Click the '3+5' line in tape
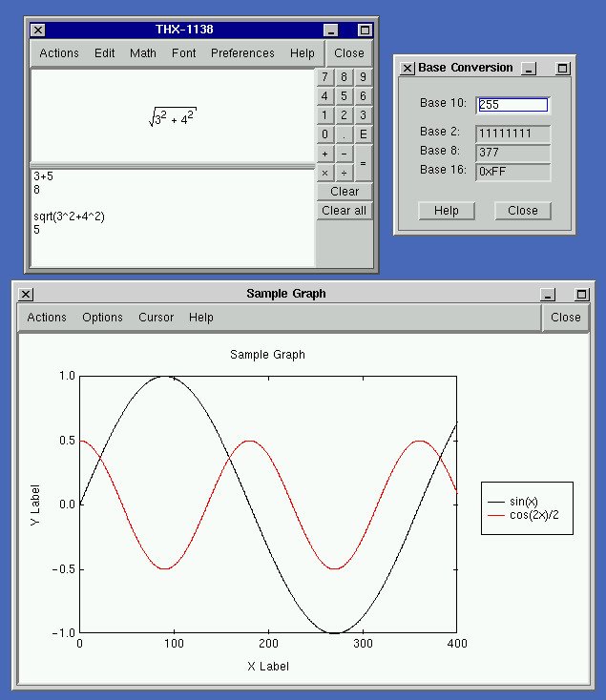This screenshot has height=700, width=606. tap(43, 176)
